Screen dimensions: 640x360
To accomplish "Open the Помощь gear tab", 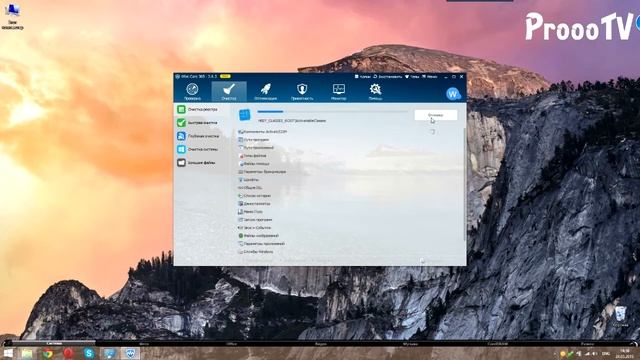I will (x=375, y=91).
